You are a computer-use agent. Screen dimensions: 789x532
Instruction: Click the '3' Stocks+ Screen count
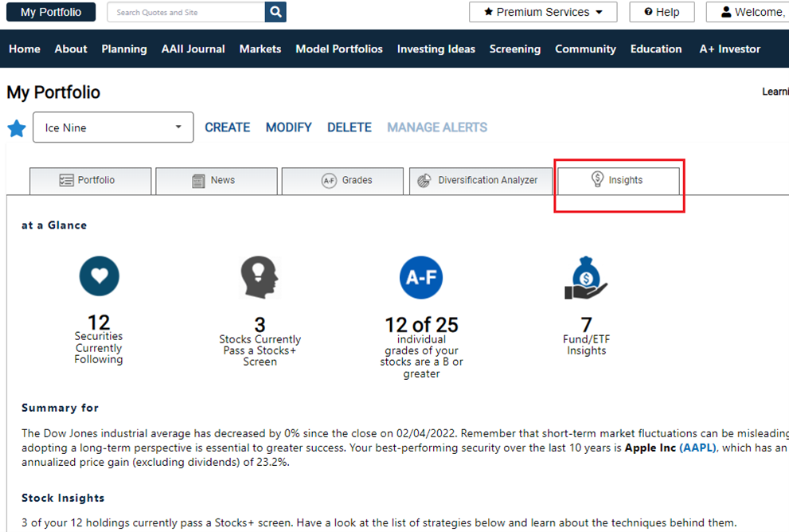point(260,325)
